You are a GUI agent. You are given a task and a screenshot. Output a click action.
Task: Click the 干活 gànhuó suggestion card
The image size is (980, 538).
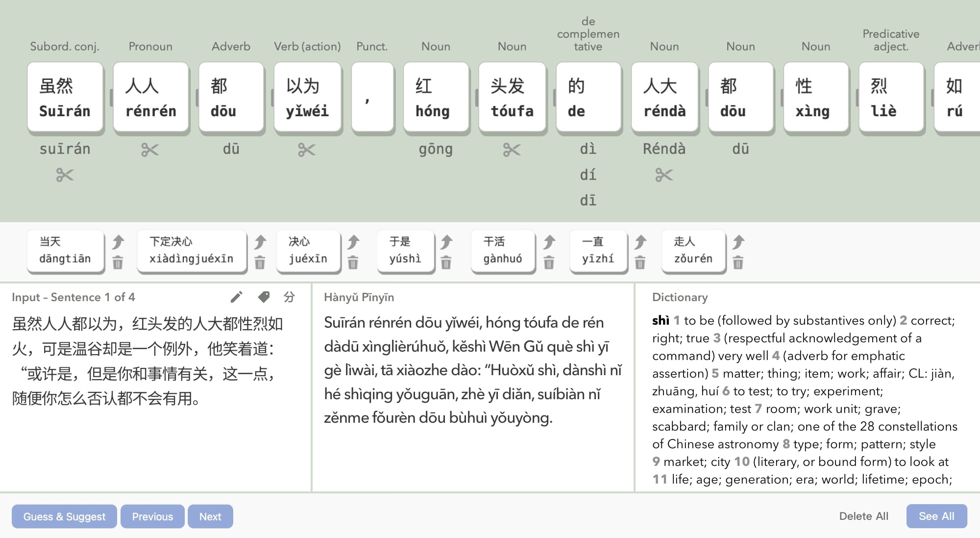pos(503,251)
